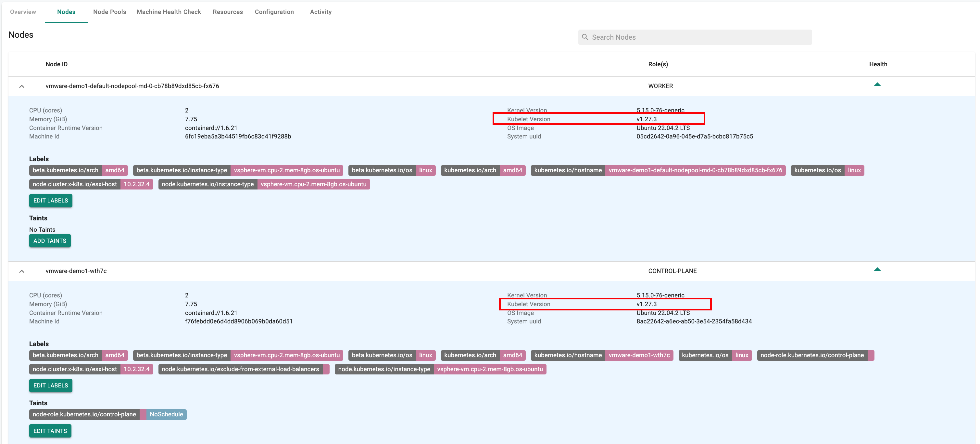Click the Configuration tab
This screenshot has width=980, height=444.
tap(274, 11)
